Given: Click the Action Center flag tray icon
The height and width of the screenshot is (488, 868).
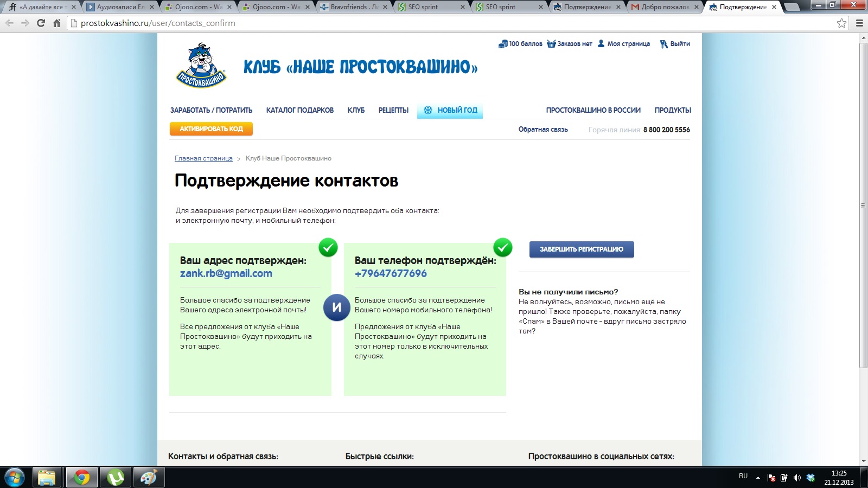Looking at the screenshot, I should coord(771,478).
